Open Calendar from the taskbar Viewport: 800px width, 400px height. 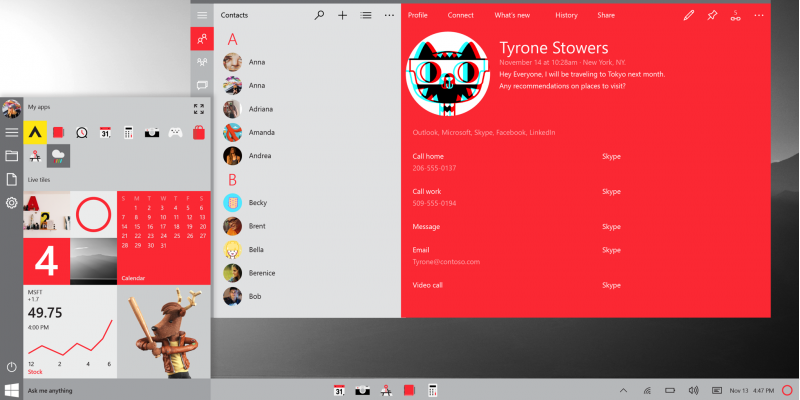[x=339, y=390]
